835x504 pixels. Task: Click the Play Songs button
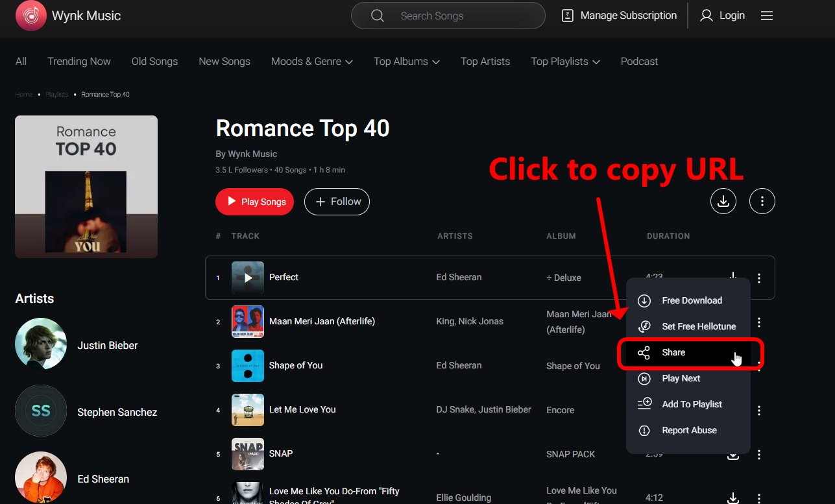pos(254,202)
